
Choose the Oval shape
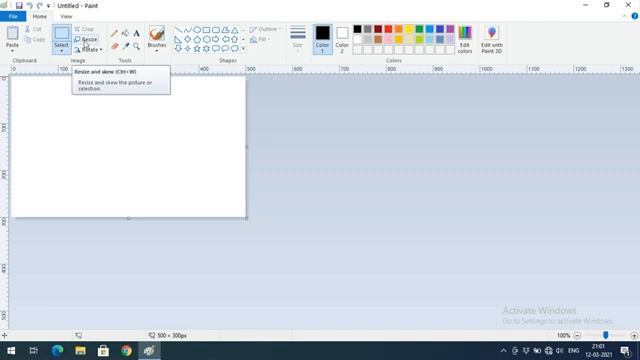point(197,30)
